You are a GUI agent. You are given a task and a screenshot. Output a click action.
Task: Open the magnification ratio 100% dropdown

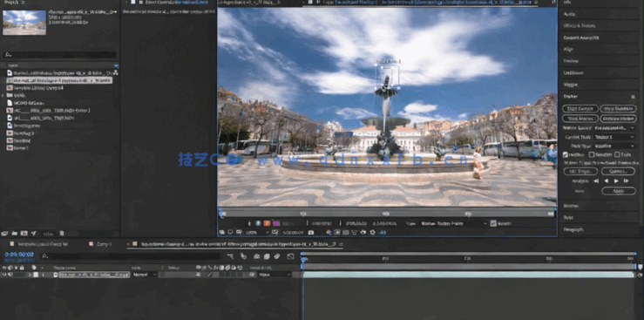pos(258,233)
